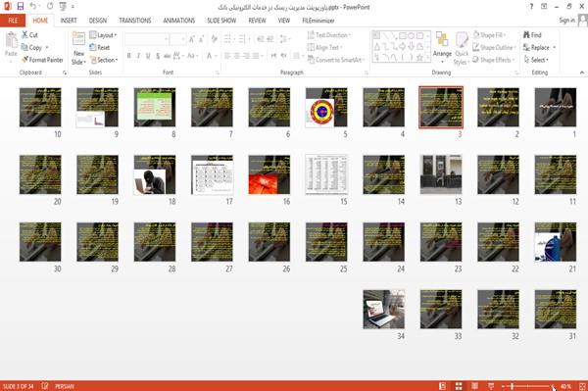This screenshot has height=391, width=588.
Task: Select the right arrow shape in the gallery
Action: click(x=403, y=46)
